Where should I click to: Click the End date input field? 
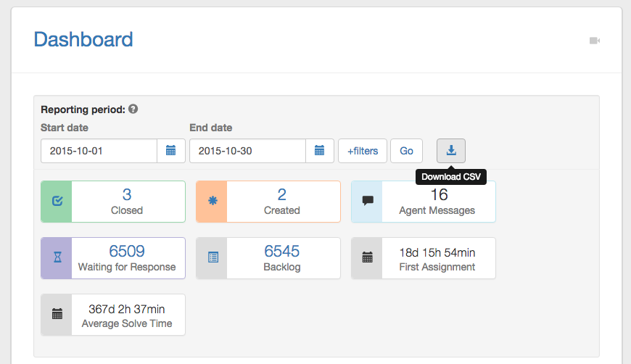pos(247,151)
